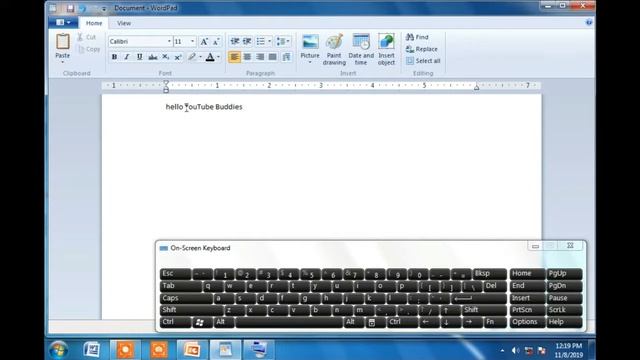Click Caps key on On-Screen Keyboard

click(x=187, y=298)
